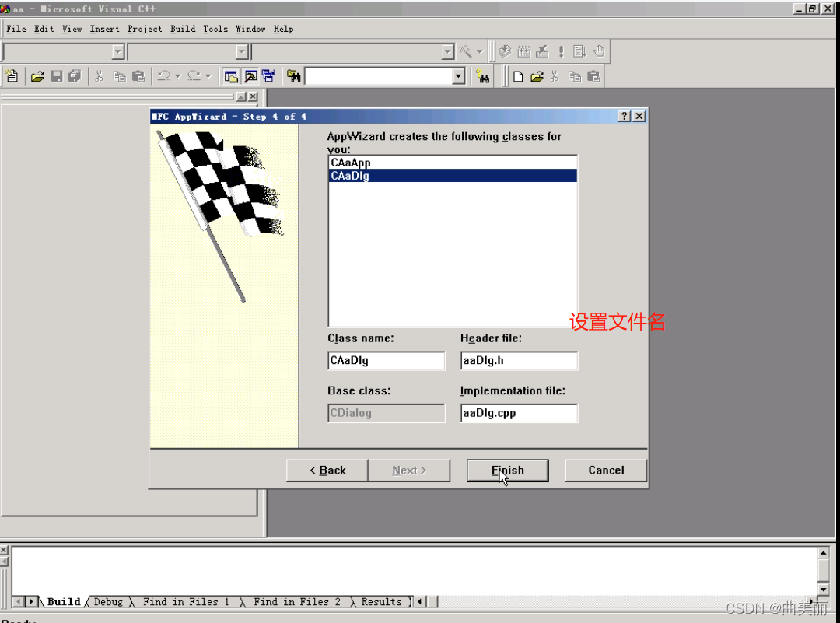Click the Output pane scroll up arrow
The width and height of the screenshot is (840, 623).
click(x=824, y=552)
